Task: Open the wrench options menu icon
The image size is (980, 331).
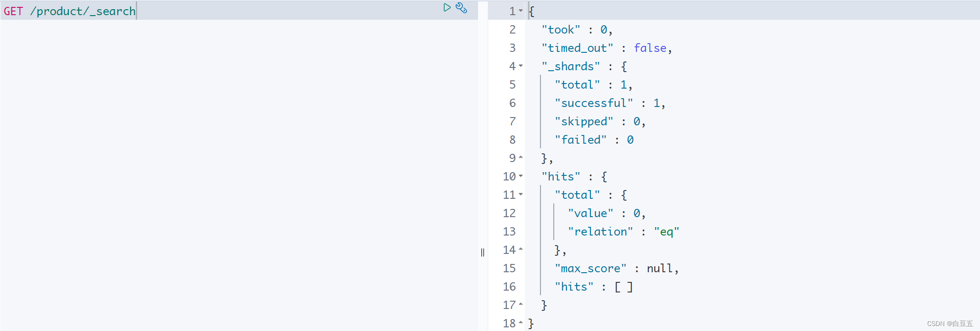Action: click(462, 7)
